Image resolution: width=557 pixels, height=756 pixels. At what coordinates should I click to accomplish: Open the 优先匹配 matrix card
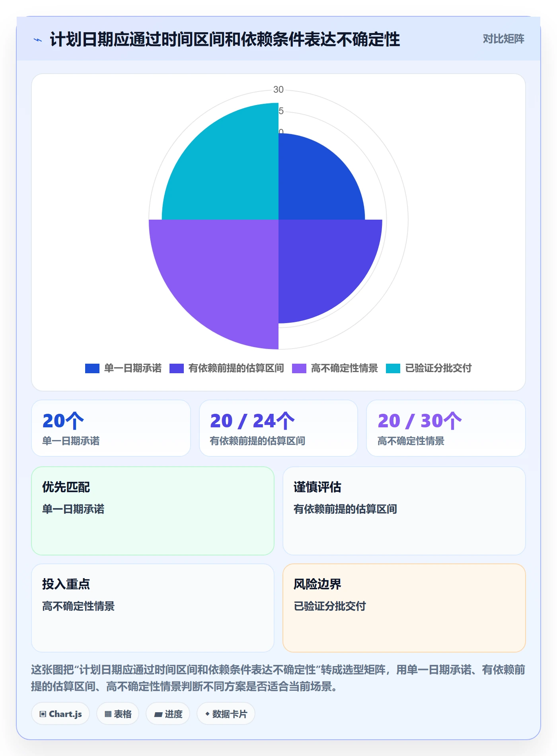(x=153, y=511)
